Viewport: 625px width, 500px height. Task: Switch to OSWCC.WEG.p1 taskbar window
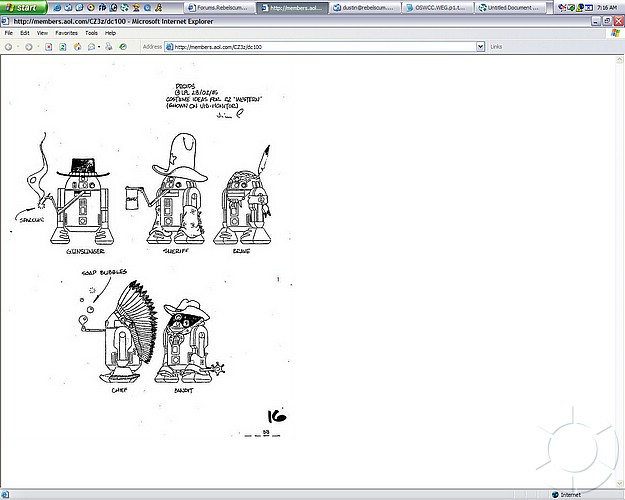(x=438, y=8)
